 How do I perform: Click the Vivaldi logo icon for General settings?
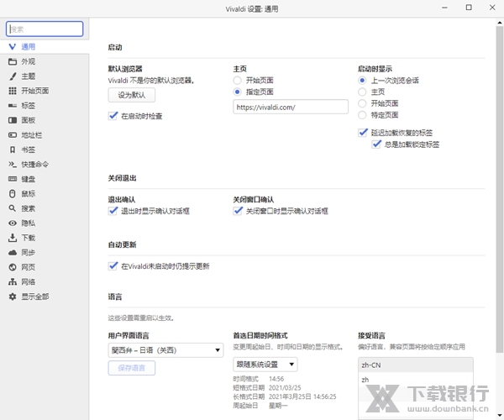[x=13, y=47]
